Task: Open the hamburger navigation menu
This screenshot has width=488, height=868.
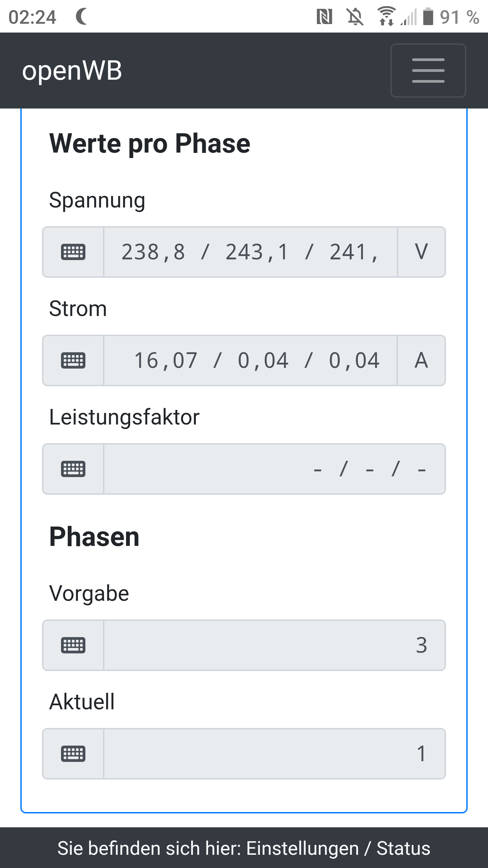Action: (428, 71)
